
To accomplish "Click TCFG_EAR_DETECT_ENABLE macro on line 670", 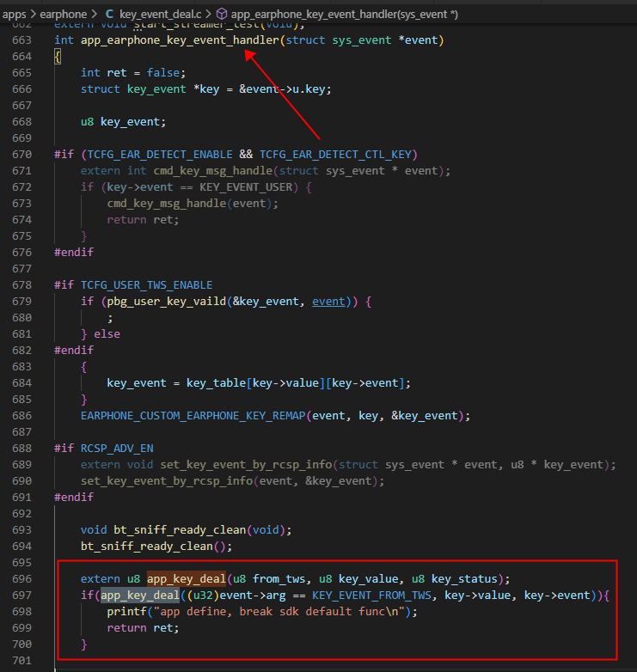I will (x=160, y=155).
